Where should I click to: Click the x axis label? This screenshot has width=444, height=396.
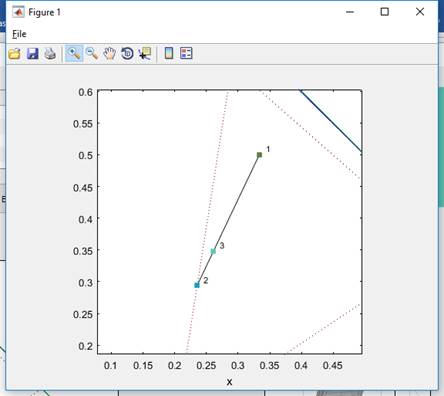coord(229,382)
